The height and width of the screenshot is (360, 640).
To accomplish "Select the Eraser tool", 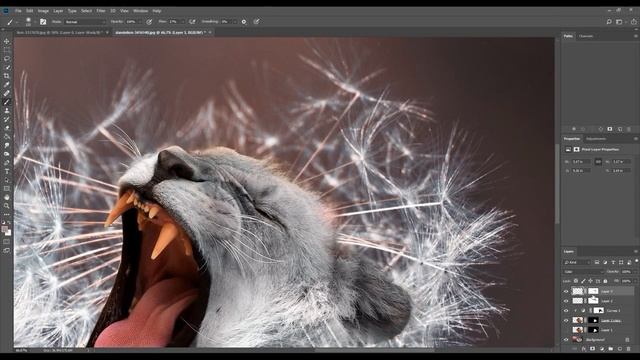I will (7, 128).
